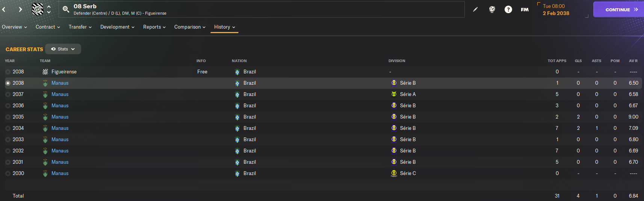Open the Transfer dropdown menu
644x201 pixels.
(80, 27)
